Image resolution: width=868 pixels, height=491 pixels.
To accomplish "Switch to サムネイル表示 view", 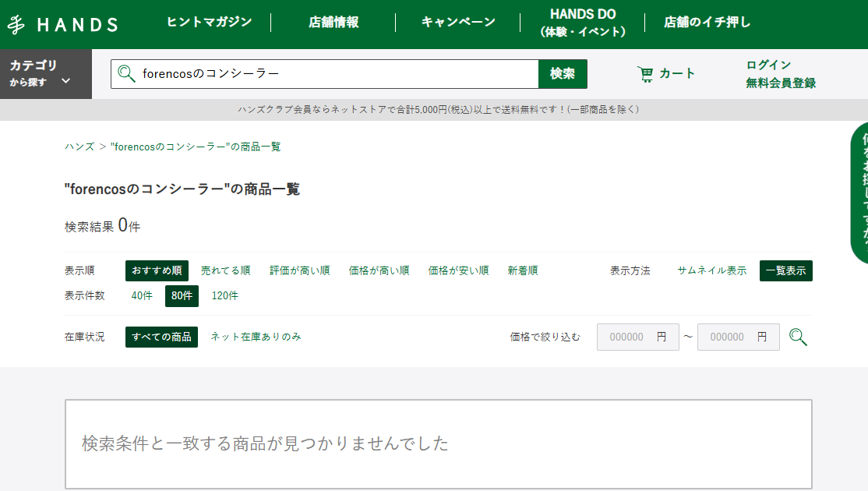I will click(712, 270).
